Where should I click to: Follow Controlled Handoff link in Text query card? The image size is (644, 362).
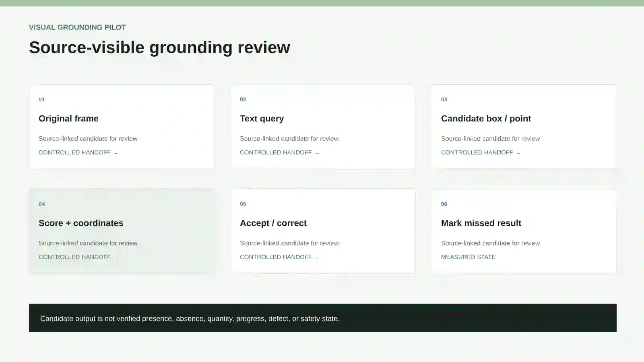(279, 152)
